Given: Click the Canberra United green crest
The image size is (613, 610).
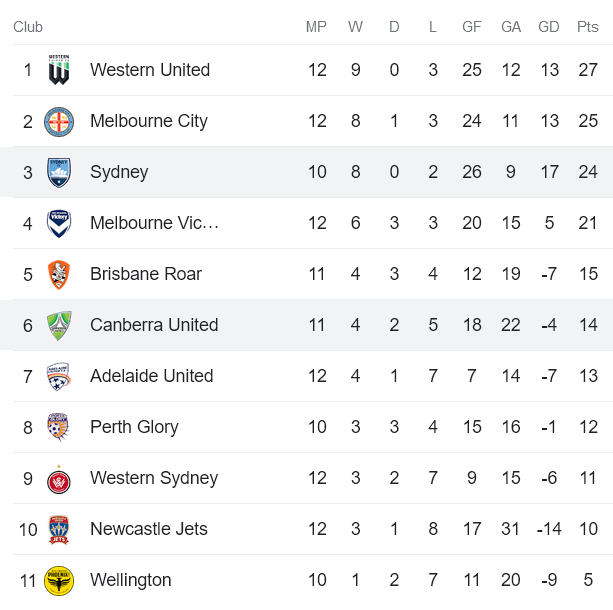Looking at the screenshot, I should click(x=59, y=325).
